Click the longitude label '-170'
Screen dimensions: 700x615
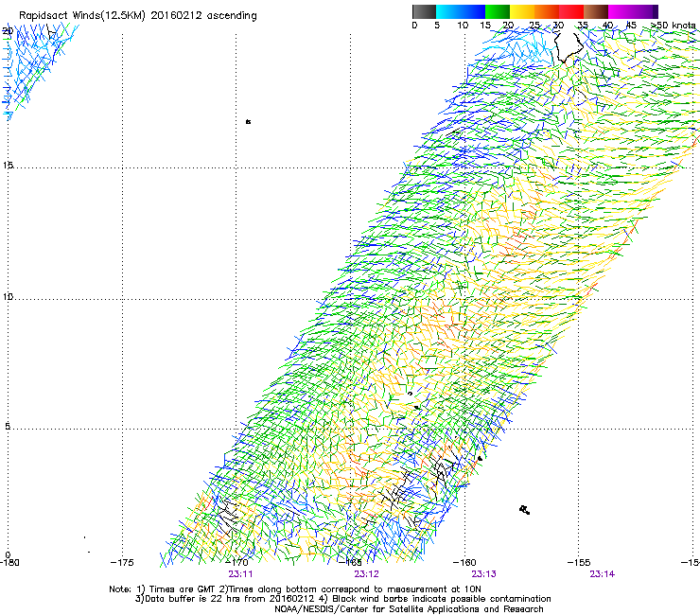236,562
